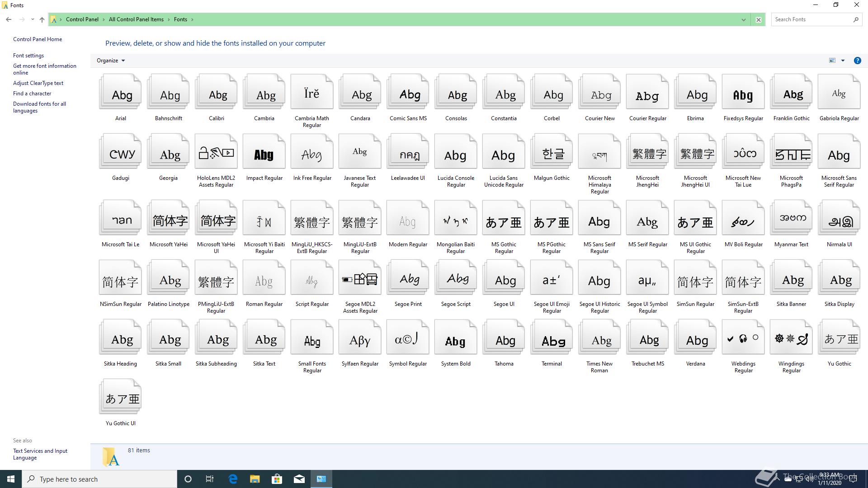Open the recent locations dropdown arrow
868x488 pixels.
click(x=33, y=19)
